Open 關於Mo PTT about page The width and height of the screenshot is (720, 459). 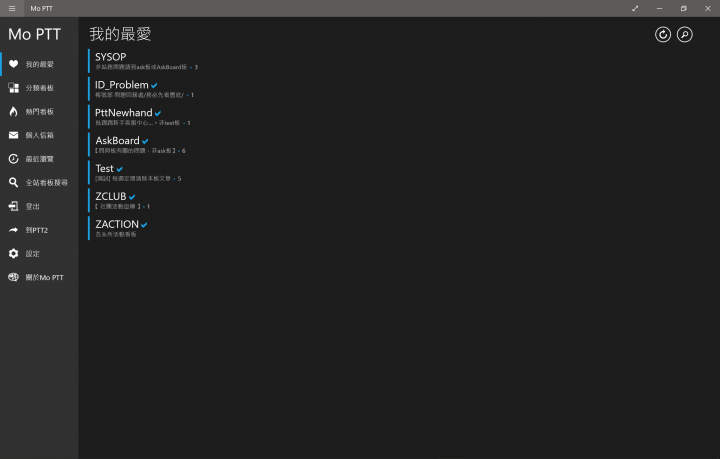(39, 277)
